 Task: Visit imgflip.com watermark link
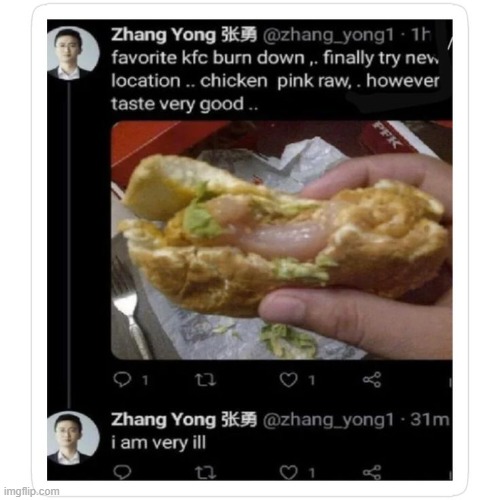coord(31,491)
